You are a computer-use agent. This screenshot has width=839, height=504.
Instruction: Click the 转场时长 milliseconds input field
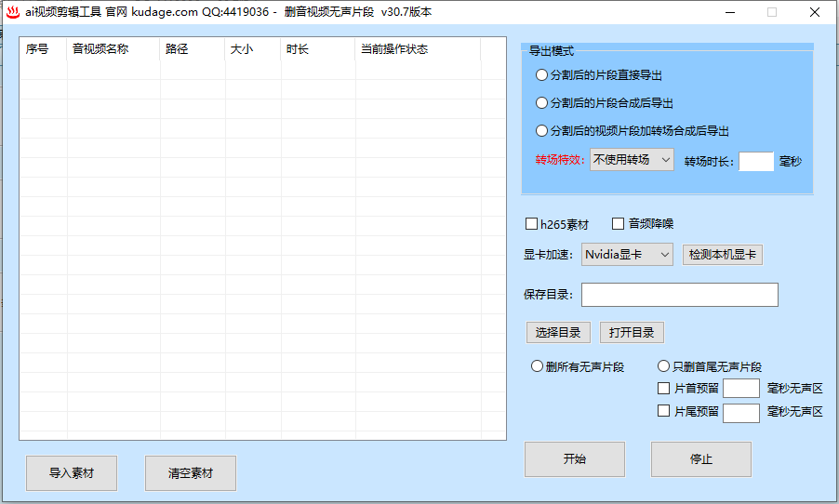click(756, 161)
